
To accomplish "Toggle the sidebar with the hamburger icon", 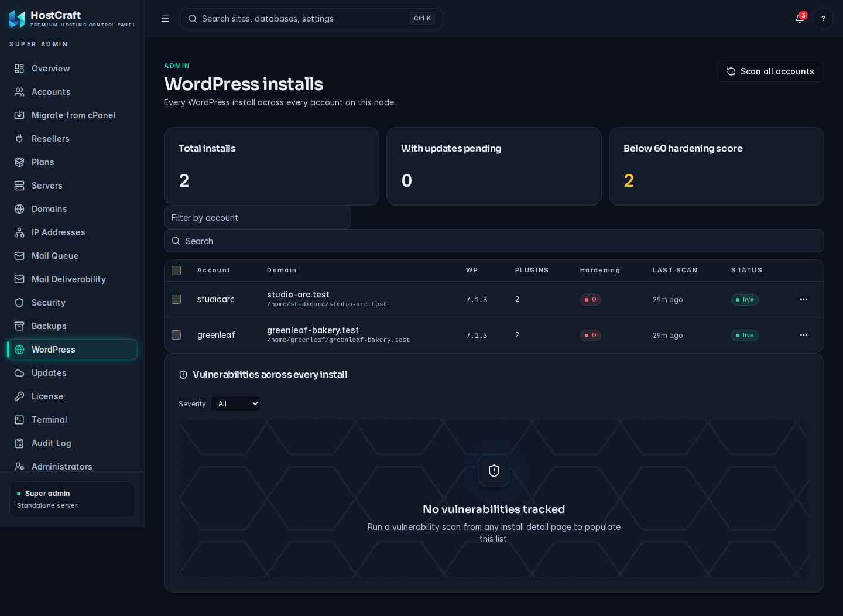I will click(165, 19).
